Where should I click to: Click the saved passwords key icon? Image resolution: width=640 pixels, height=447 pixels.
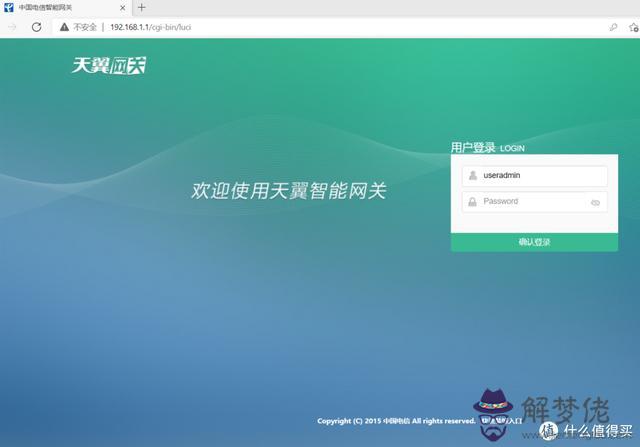pos(613,27)
